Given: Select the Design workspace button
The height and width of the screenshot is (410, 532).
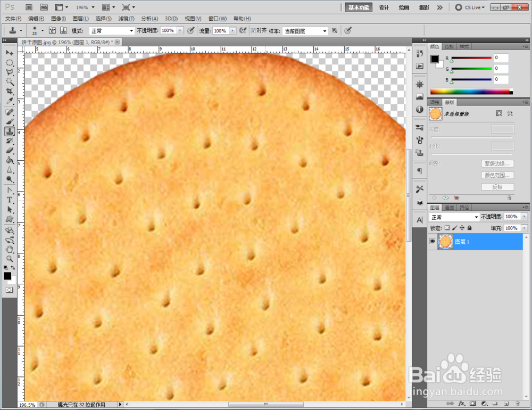Looking at the screenshot, I should click(x=384, y=7).
